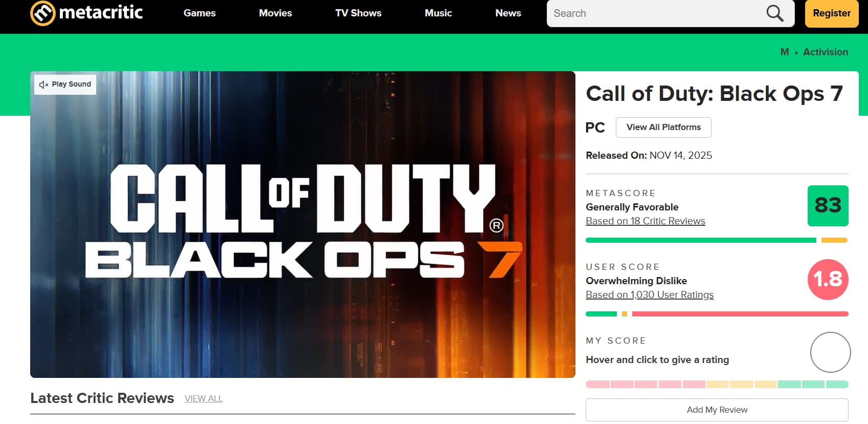Open the TV Shows menu
The height and width of the screenshot is (424, 868).
[358, 13]
